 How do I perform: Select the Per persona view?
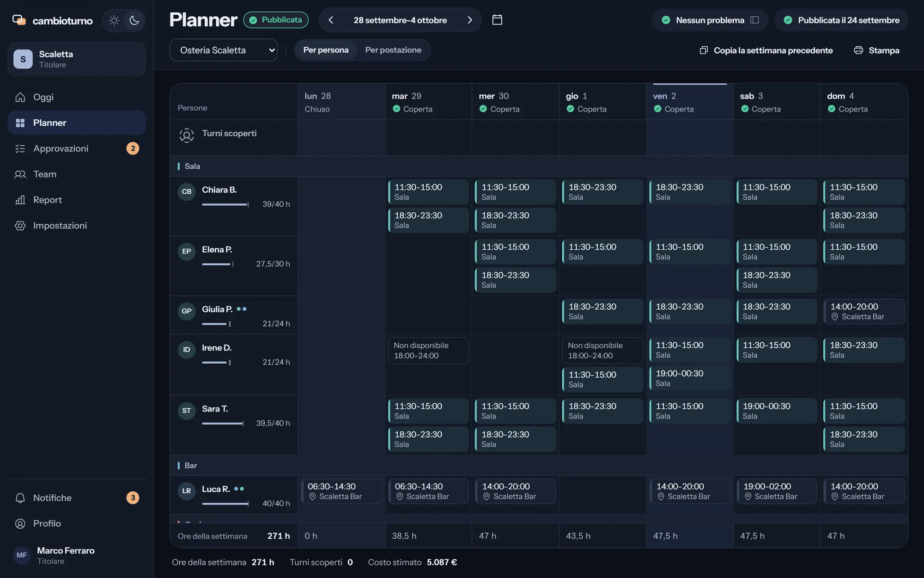point(326,50)
